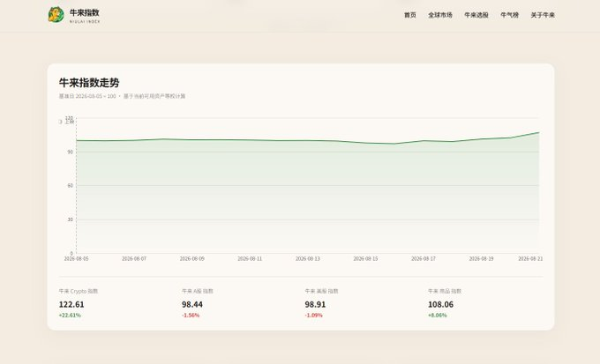Screen dimensions: 600x364
Task: Click the 牛来 美股 指数 label
Action: tap(321, 291)
